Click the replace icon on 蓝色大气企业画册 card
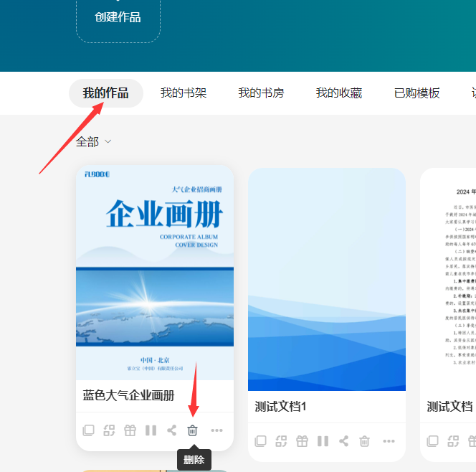Viewport: 476px width, 472px height. [x=109, y=430]
